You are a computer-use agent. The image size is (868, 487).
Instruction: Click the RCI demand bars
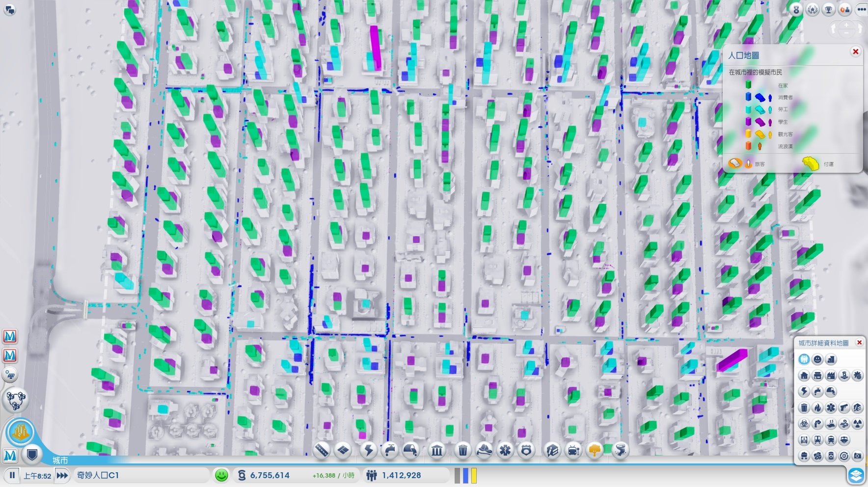pos(465,475)
